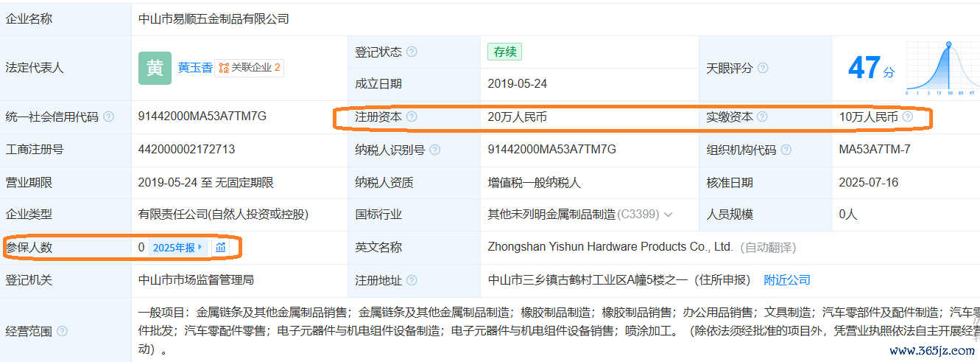The image size is (980, 362).
Task: Click help icon next to 登记状态
Action: (x=412, y=52)
